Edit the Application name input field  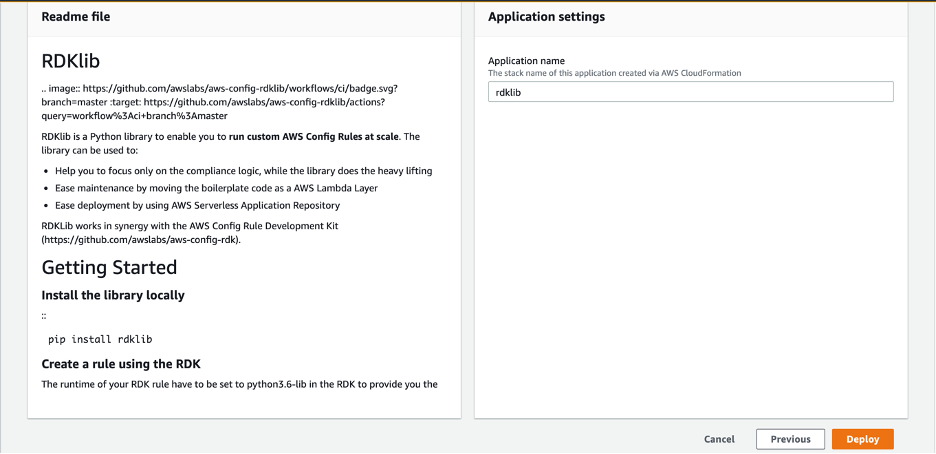tap(691, 92)
